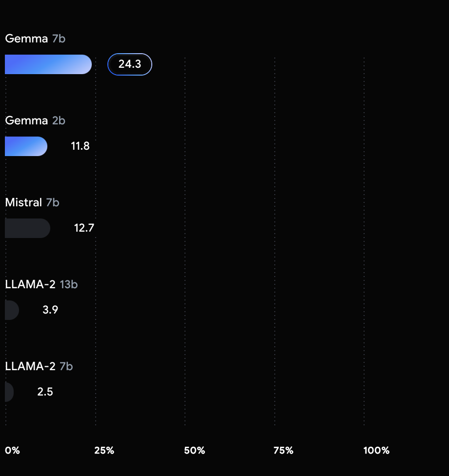Click the Mistral 7b label
449x476 pixels.
click(x=32, y=202)
